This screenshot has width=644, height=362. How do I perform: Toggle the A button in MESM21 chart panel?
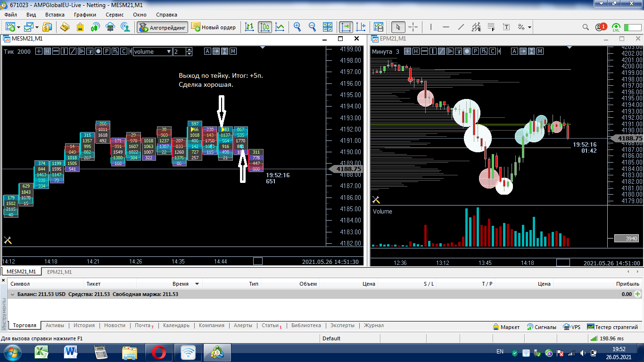pyautogui.click(x=207, y=51)
